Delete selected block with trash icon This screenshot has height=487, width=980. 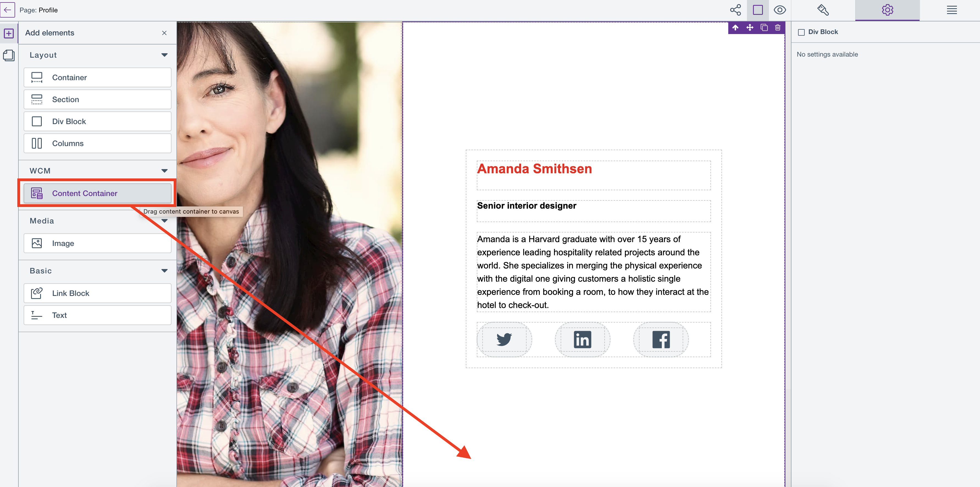tap(778, 28)
